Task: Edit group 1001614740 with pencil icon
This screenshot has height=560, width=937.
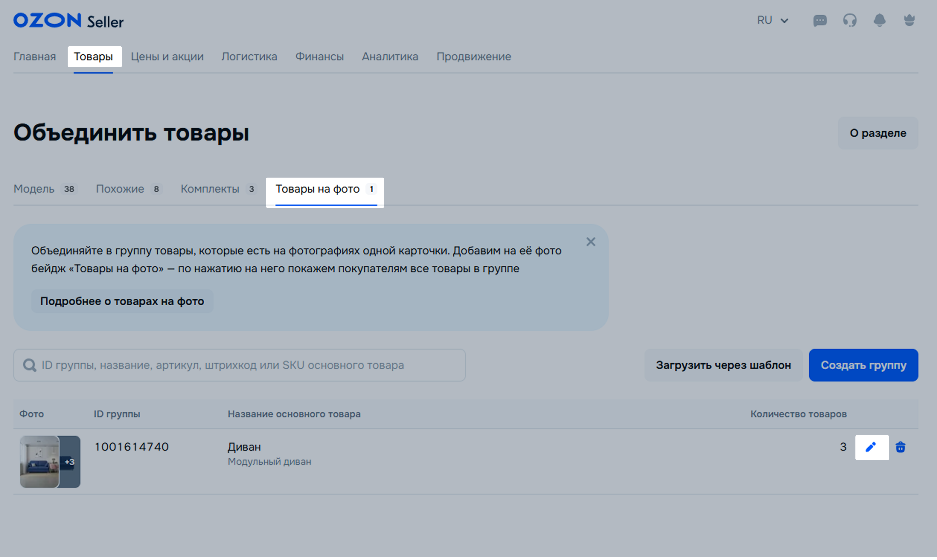Action: [x=871, y=448]
